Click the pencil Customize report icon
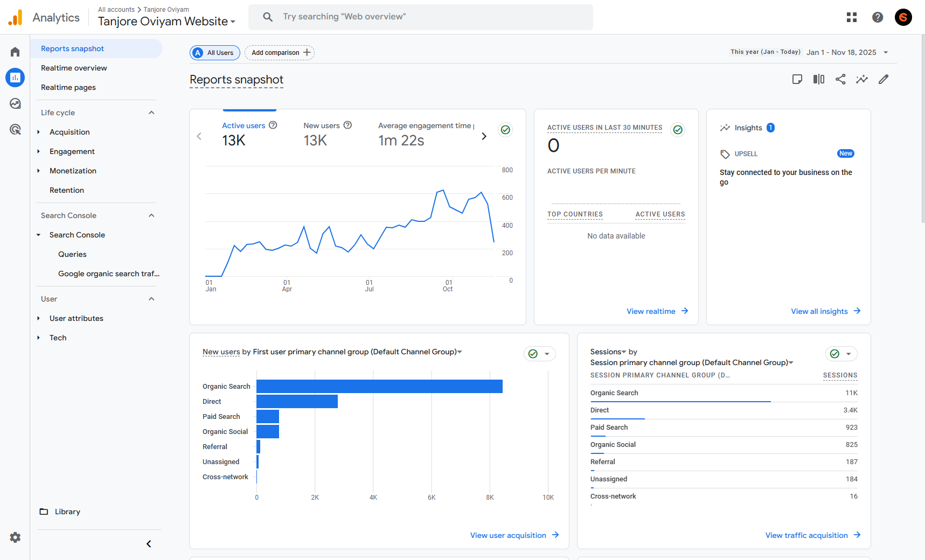925x560 pixels. point(884,80)
